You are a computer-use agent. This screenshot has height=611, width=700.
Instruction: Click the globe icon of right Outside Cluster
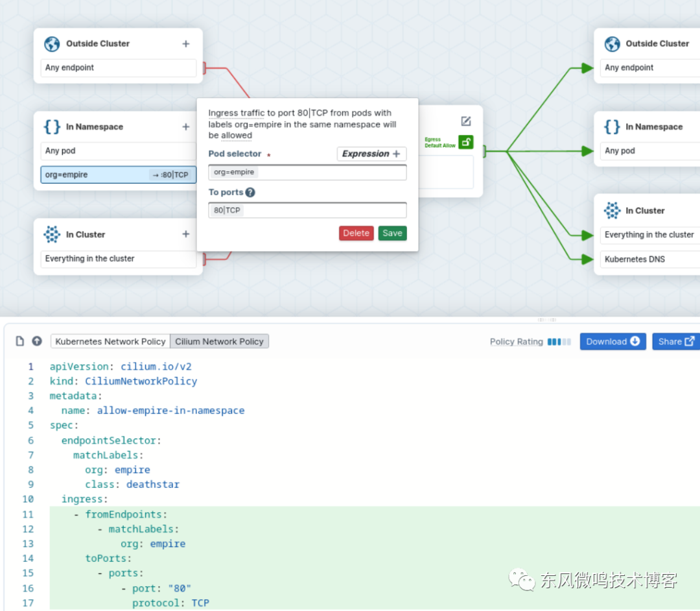point(612,44)
